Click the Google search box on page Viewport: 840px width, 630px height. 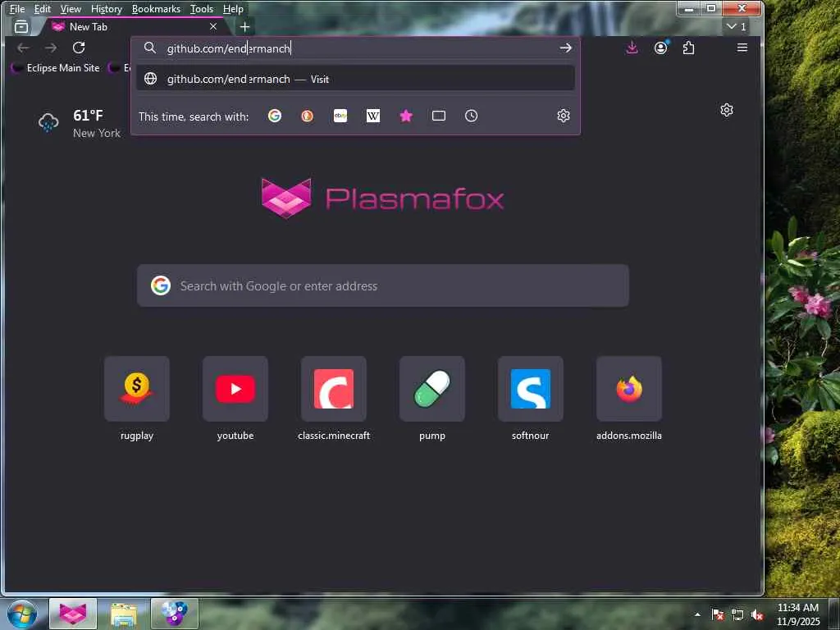382,285
